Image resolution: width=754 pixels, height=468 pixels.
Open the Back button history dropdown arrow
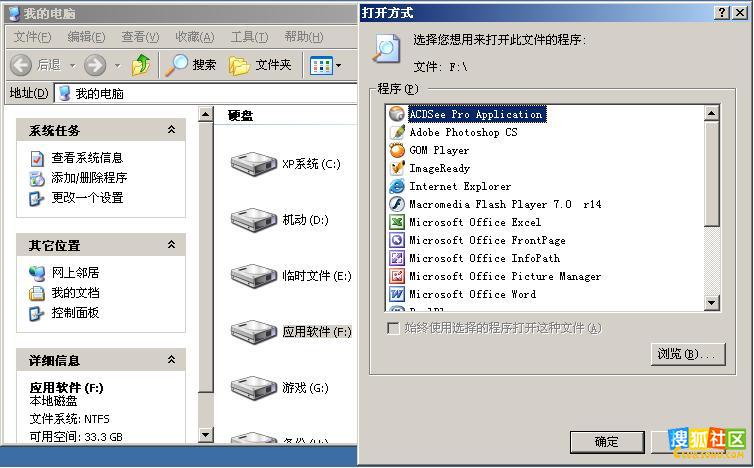73,65
